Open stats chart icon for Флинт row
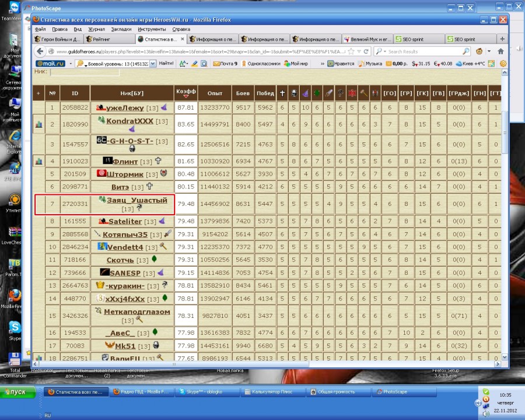 point(39,161)
